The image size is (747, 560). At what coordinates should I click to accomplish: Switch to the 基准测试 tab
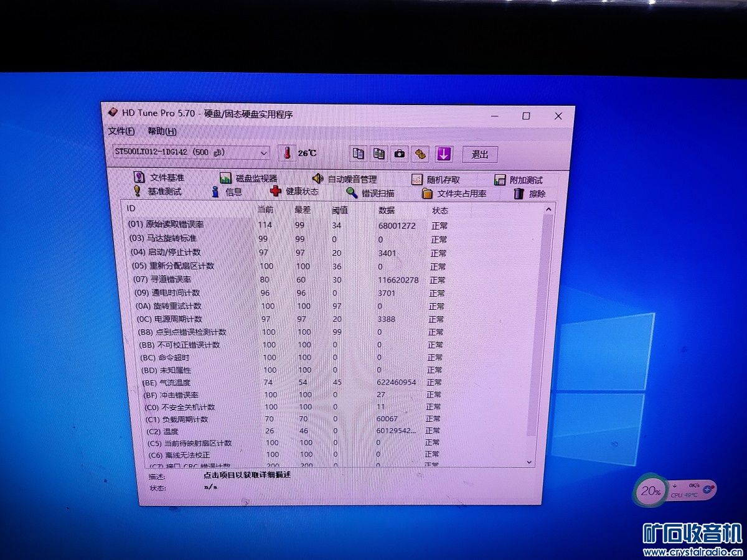pos(157,192)
